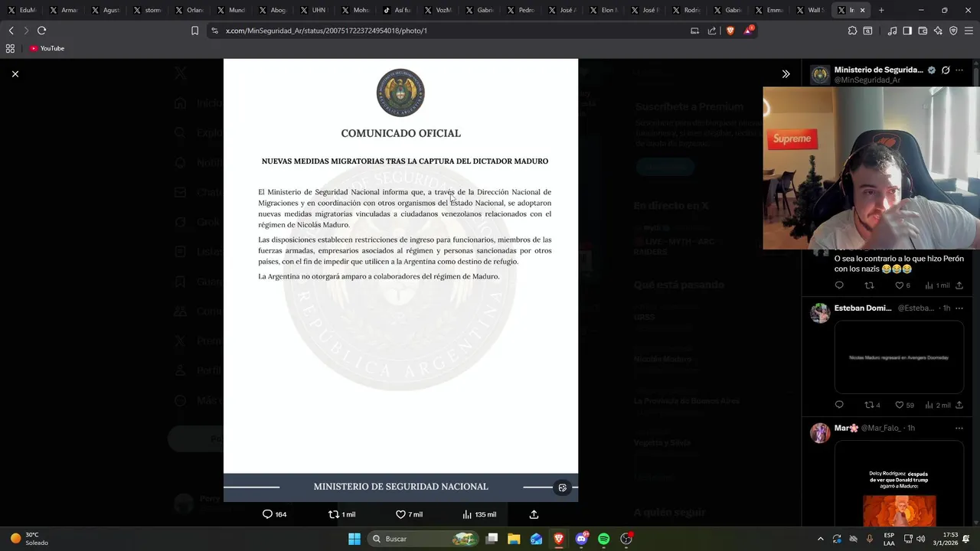980x551 pixels.
Task: Open the browser extensions puzzle icon
Action: pyautogui.click(x=852, y=31)
